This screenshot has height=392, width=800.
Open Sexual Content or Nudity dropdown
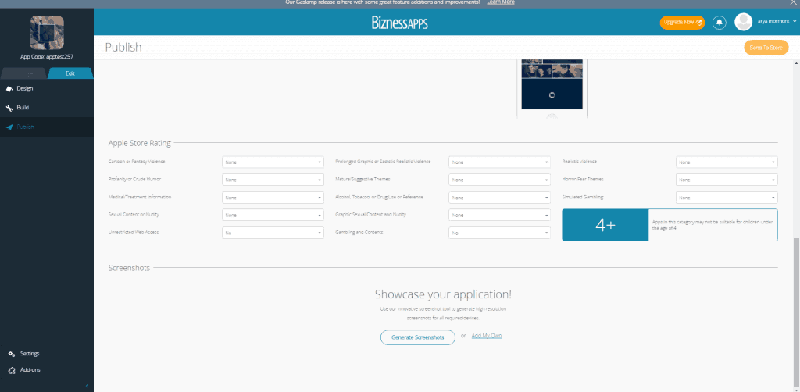tap(273, 215)
